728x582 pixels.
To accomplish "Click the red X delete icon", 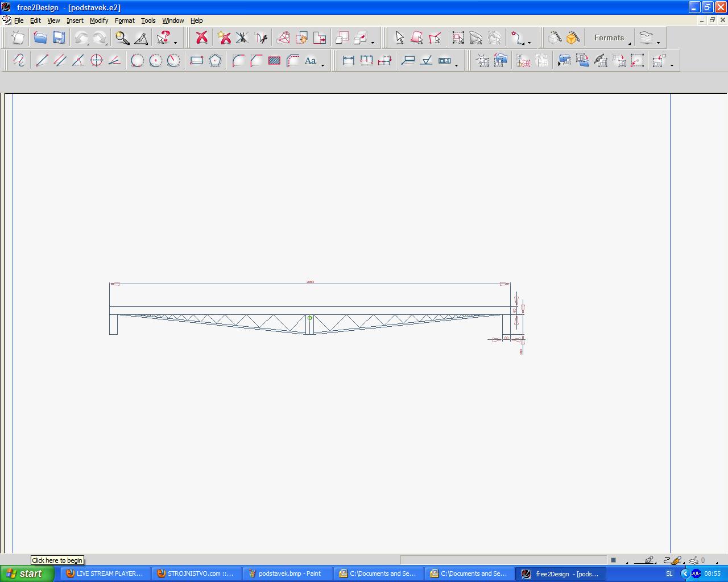I will (201, 38).
